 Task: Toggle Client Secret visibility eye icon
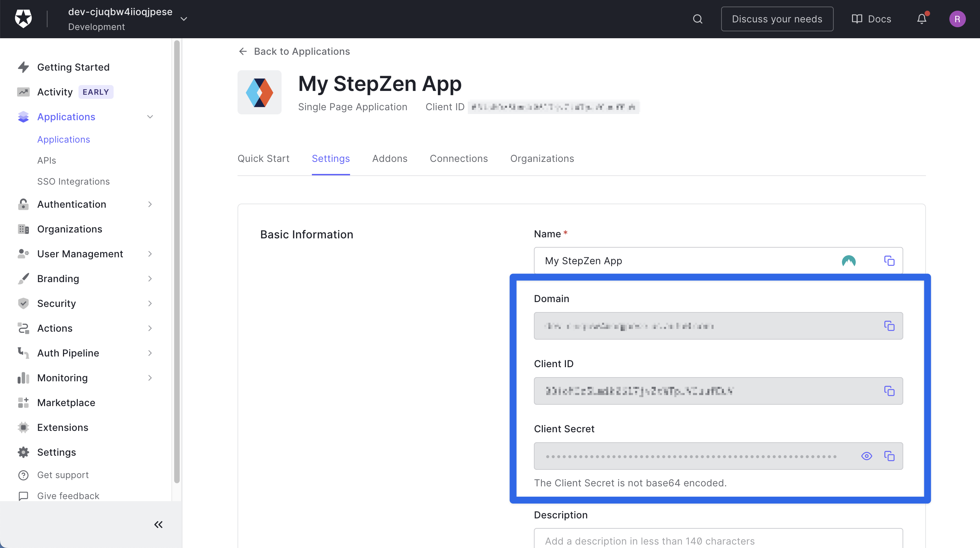coord(866,456)
